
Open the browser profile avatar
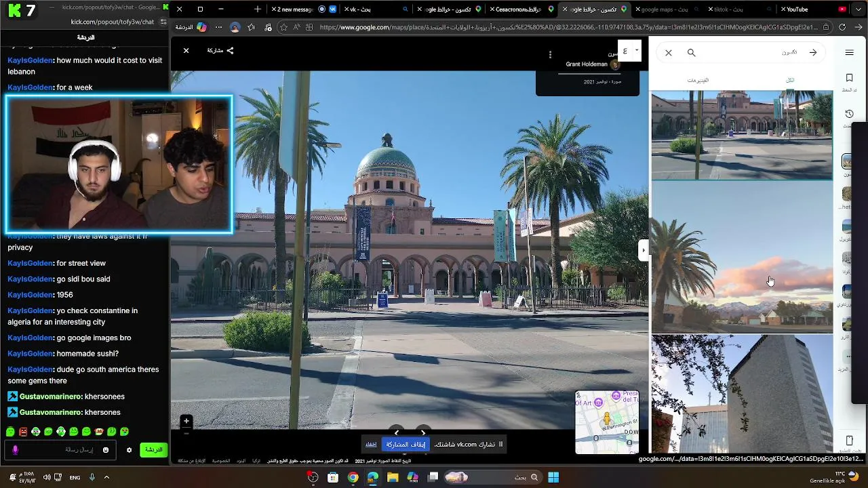[x=235, y=28]
